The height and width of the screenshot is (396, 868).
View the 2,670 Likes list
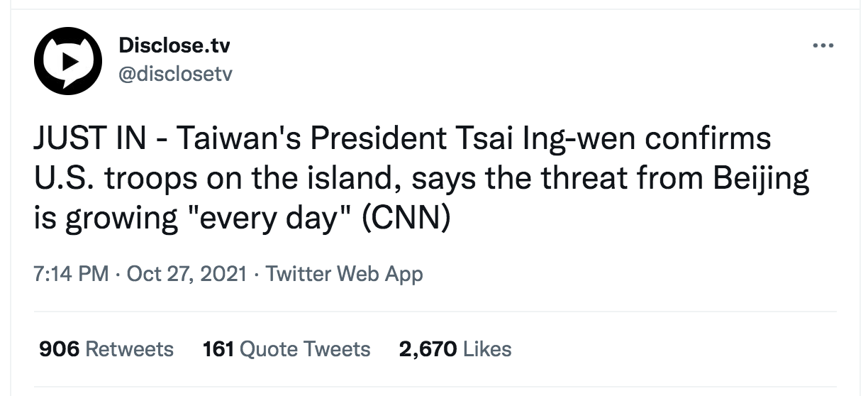(x=455, y=349)
